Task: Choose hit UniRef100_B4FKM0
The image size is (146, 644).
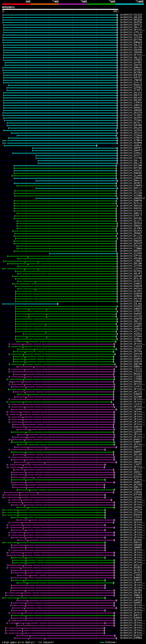Action: point(131,75)
